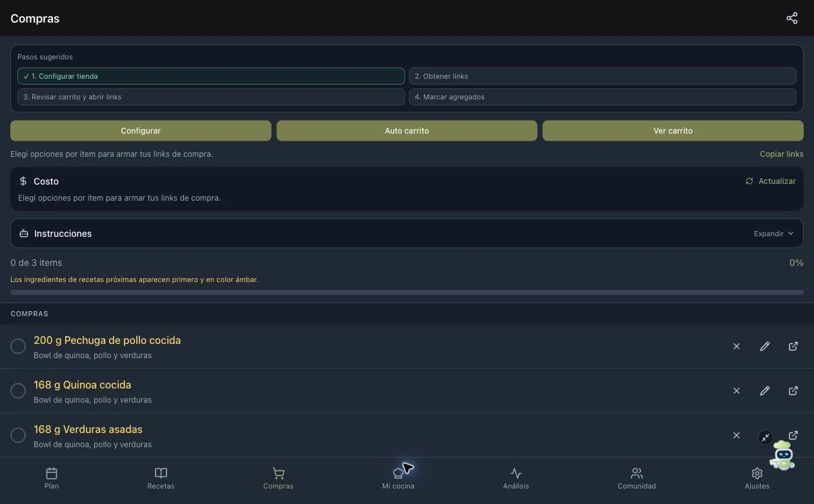
Task: Open the Ajustes tab
Action: click(x=757, y=478)
